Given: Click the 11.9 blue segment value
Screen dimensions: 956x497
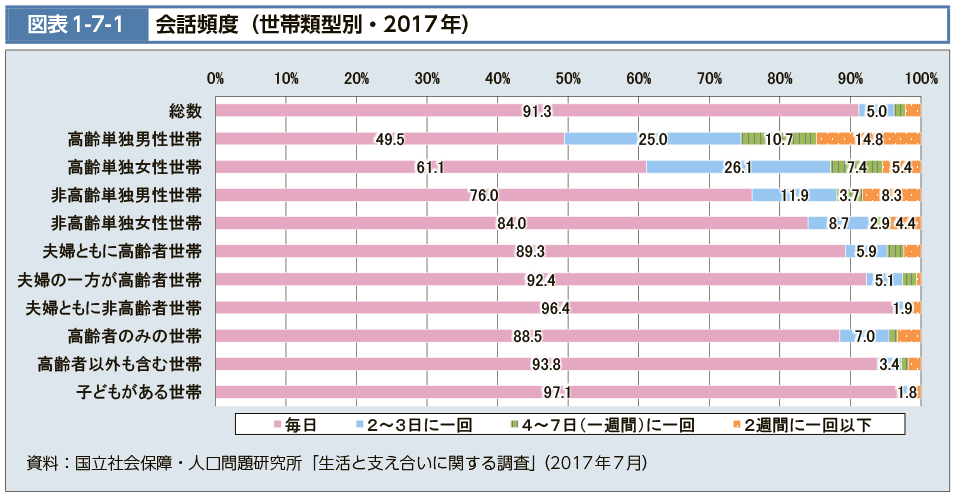Looking at the screenshot, I should (794, 195).
